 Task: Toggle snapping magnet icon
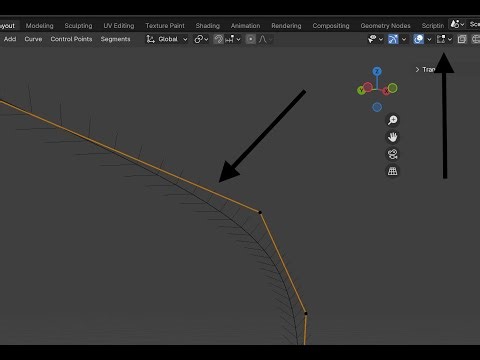218,39
